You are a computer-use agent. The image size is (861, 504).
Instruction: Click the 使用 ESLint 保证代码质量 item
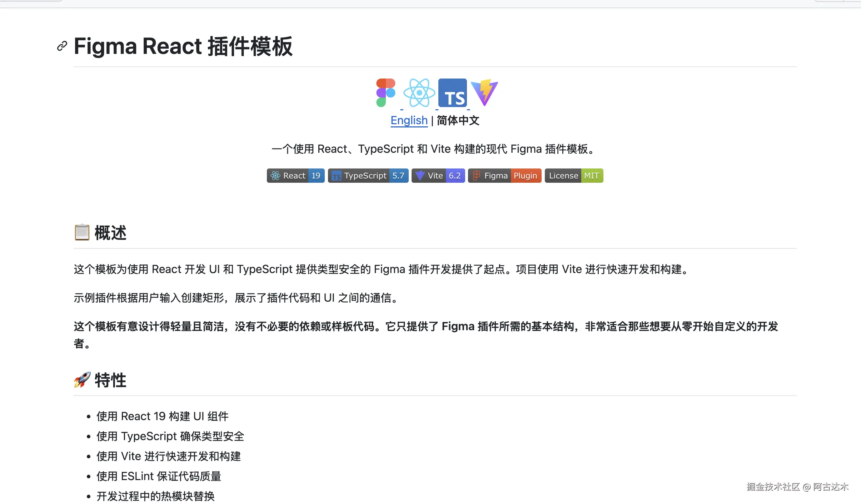click(x=159, y=476)
